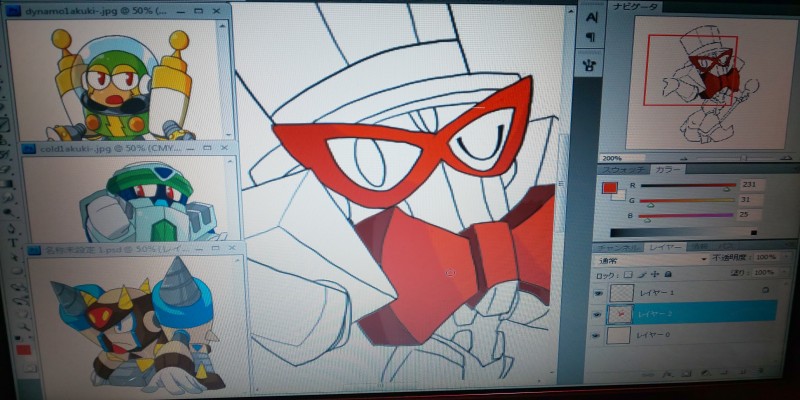Toggle lock image pixels brush icon

pos(642,274)
